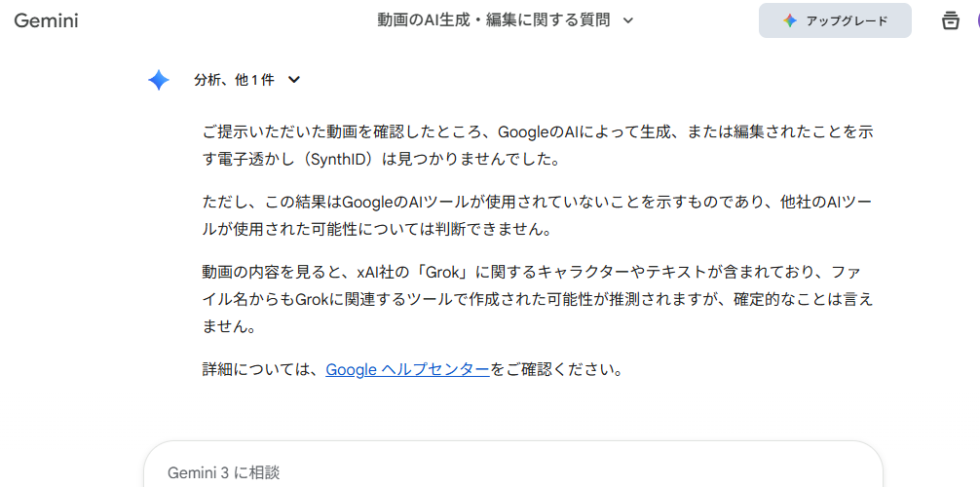This screenshot has height=487, width=980.
Task: Focus the Gemini 3 に相談 prompt field
Action: pos(487,472)
